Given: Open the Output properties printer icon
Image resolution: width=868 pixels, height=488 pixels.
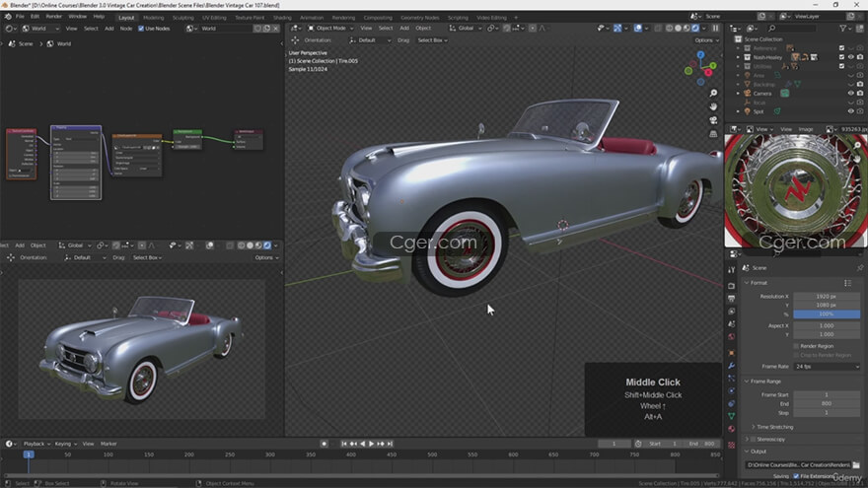Looking at the screenshot, I should click(731, 299).
